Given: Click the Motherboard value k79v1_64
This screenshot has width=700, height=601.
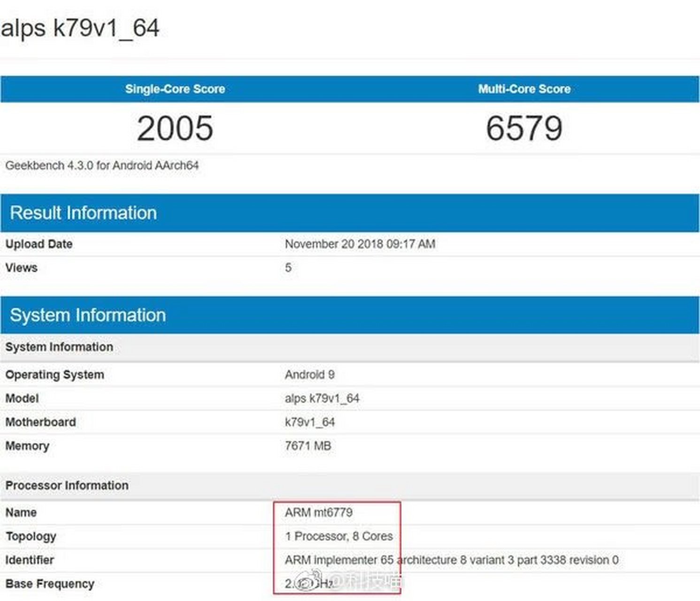Looking at the screenshot, I should click(x=309, y=422).
